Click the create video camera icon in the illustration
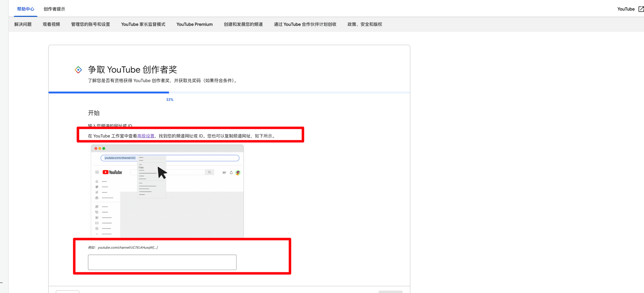Image resolution: width=644 pixels, height=293 pixels. coord(224,172)
